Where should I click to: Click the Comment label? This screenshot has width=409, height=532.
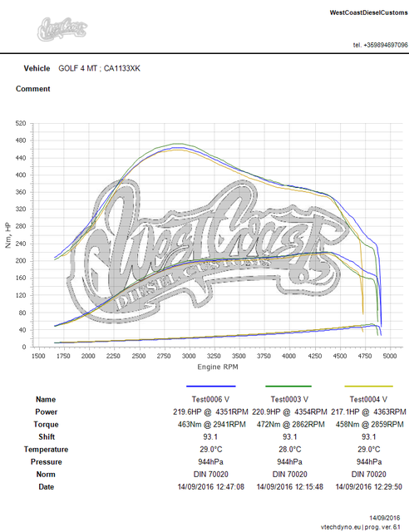pos(33,89)
